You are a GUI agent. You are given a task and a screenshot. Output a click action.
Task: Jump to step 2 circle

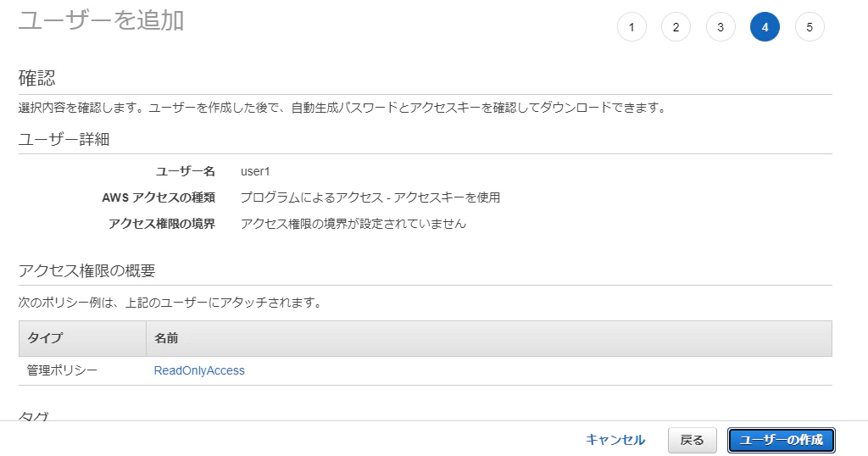click(676, 27)
